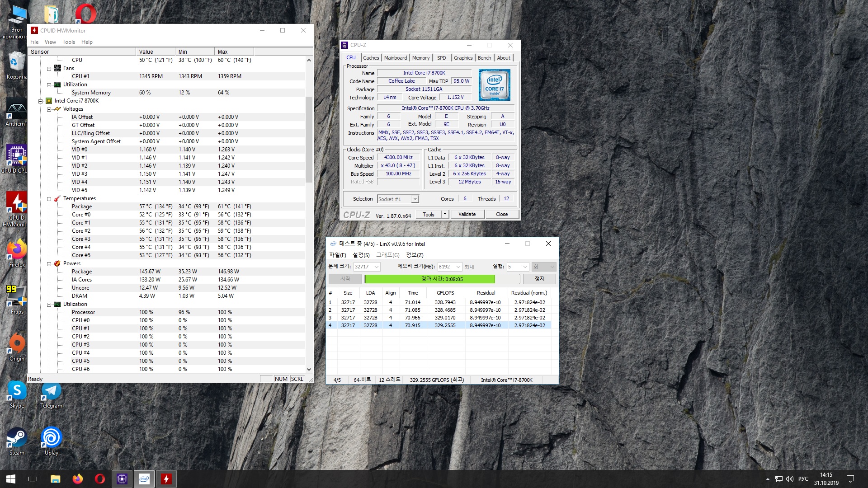Collapse the Voltages tree node
Viewport: 868px width, 488px height.
click(49, 109)
